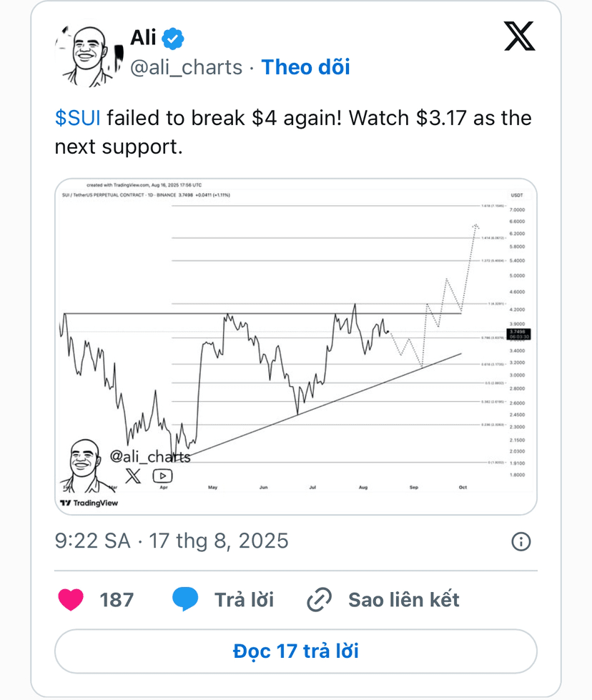The image size is (592, 700).
Task: Click the blue verified badge next to Ali
Action: (173, 39)
